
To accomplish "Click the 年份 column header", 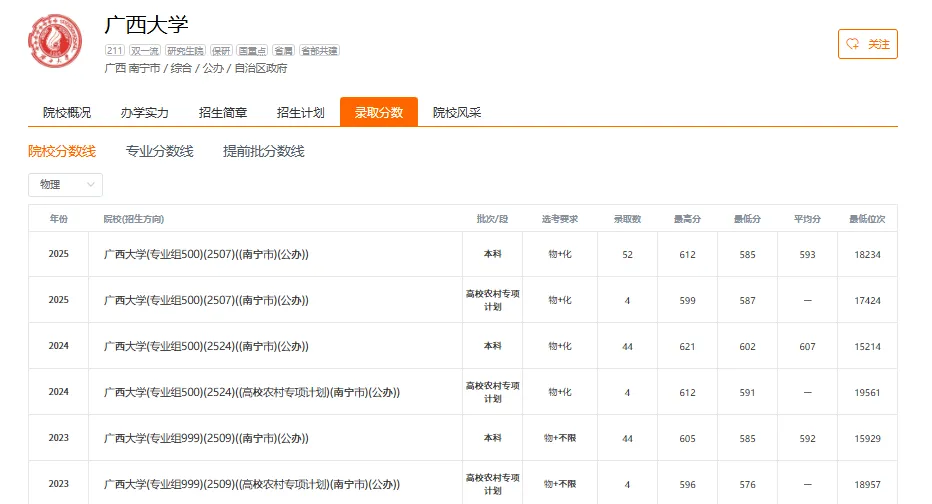I will pyautogui.click(x=58, y=219).
